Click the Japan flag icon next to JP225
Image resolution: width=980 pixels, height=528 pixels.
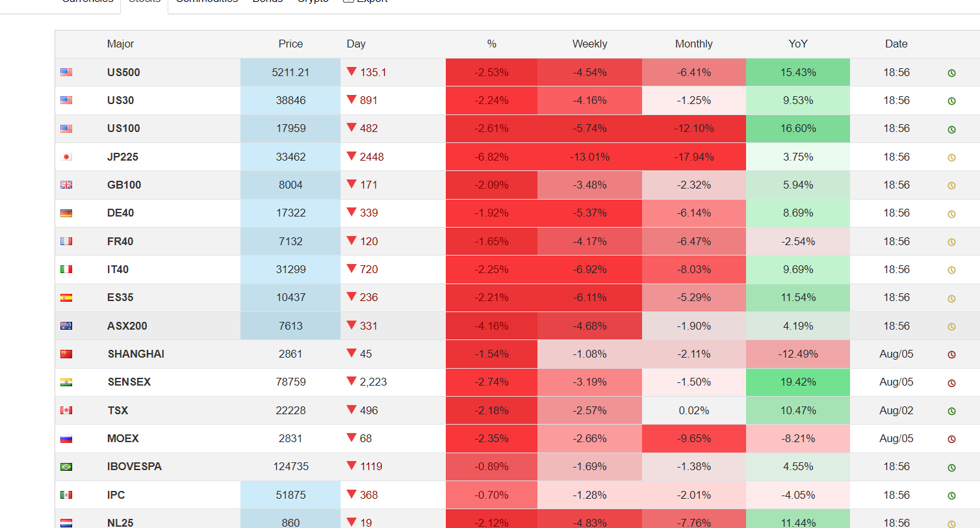click(x=66, y=157)
